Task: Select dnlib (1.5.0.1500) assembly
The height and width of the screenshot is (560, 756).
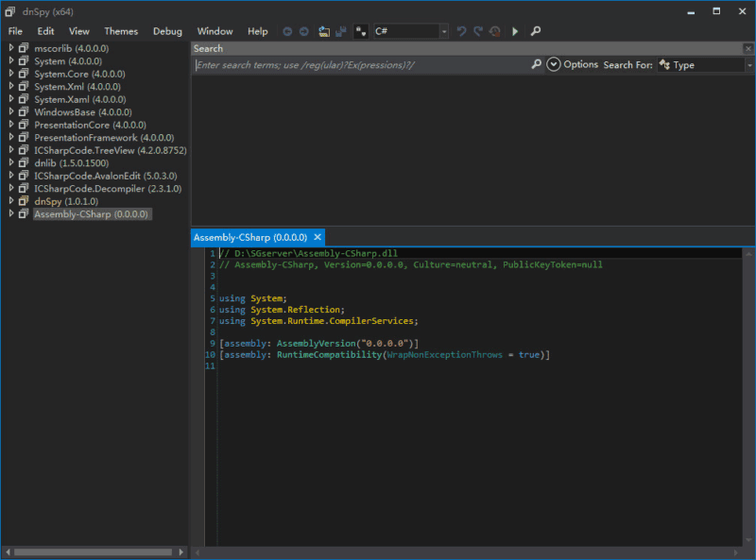Action: pos(72,163)
